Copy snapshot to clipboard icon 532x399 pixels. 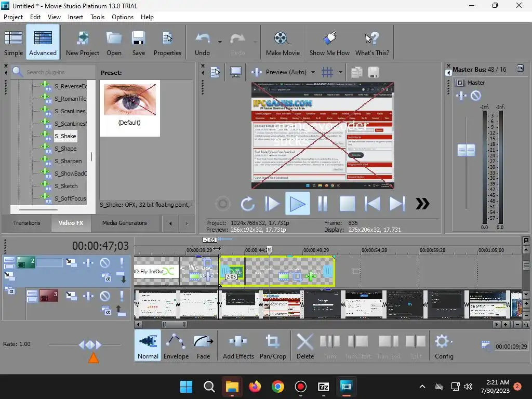[x=356, y=72]
